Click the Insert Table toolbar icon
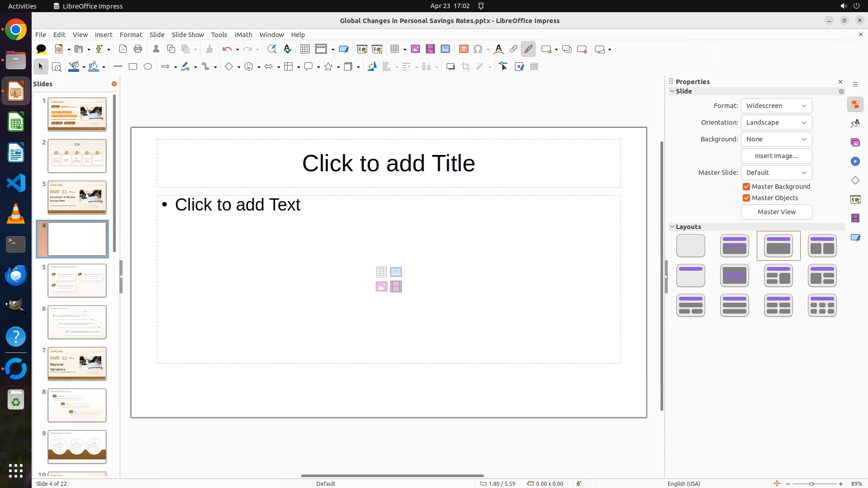The height and width of the screenshot is (488, 868). tap(395, 49)
